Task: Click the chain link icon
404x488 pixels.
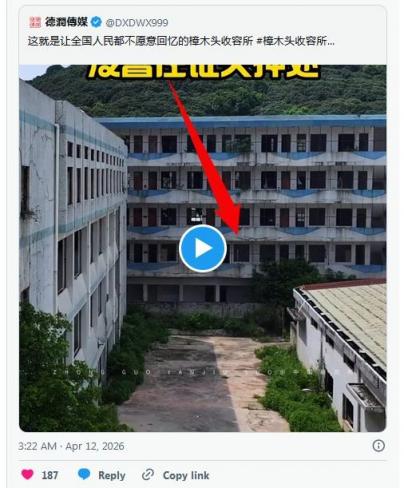Action: pyautogui.click(x=148, y=474)
